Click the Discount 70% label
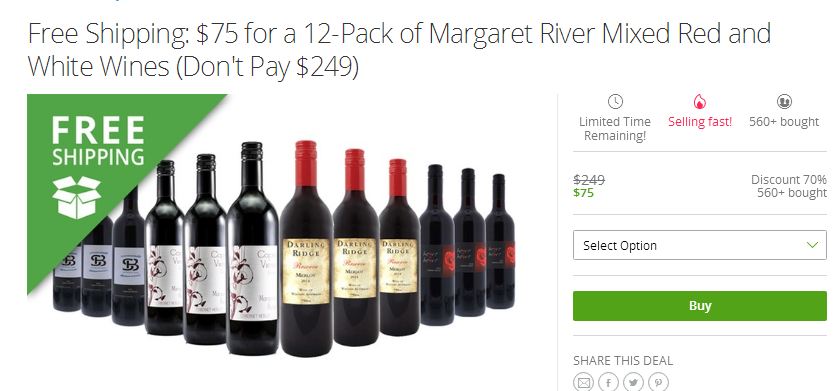Image resolution: width=839 pixels, height=391 pixels. tap(789, 180)
